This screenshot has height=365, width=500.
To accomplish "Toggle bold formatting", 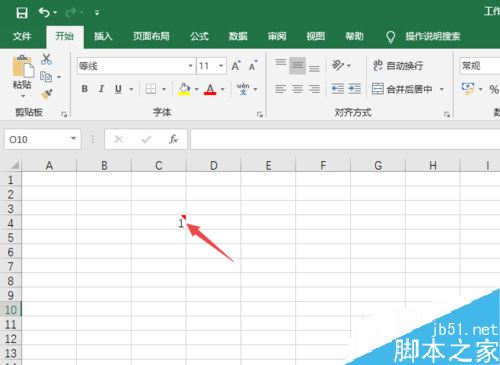I will click(85, 89).
